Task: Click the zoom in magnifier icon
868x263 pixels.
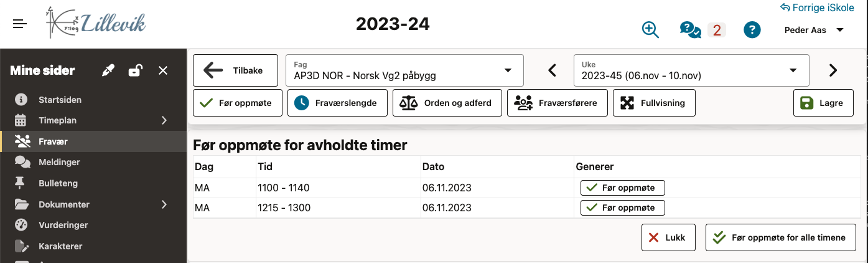Action: coord(650,29)
